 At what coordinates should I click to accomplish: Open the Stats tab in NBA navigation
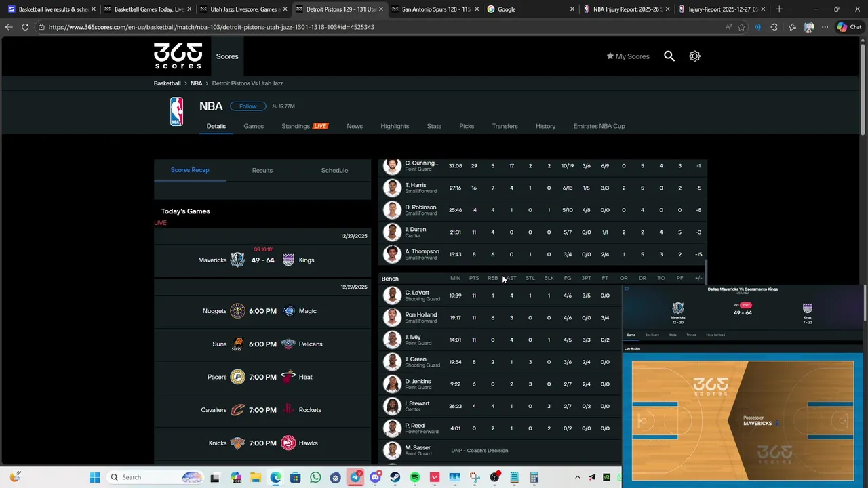(x=434, y=126)
